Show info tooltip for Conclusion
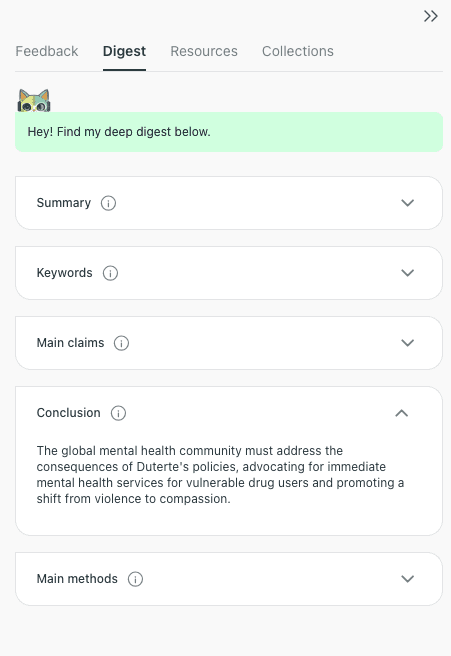The width and height of the screenshot is (451, 656). coord(118,413)
